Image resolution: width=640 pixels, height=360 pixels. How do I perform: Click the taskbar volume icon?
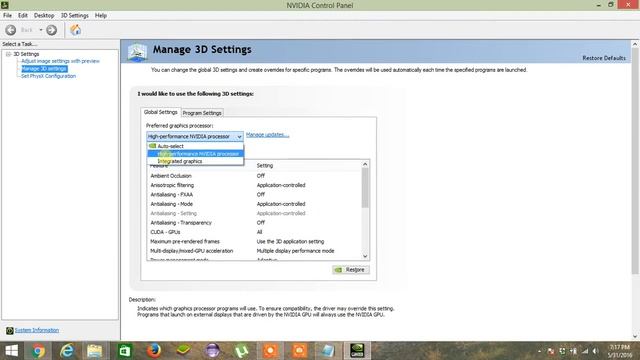(x=596, y=351)
